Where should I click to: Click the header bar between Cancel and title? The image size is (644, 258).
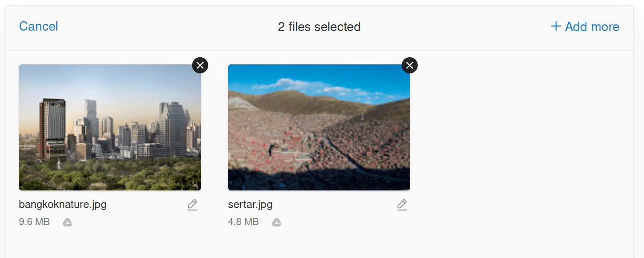166,27
